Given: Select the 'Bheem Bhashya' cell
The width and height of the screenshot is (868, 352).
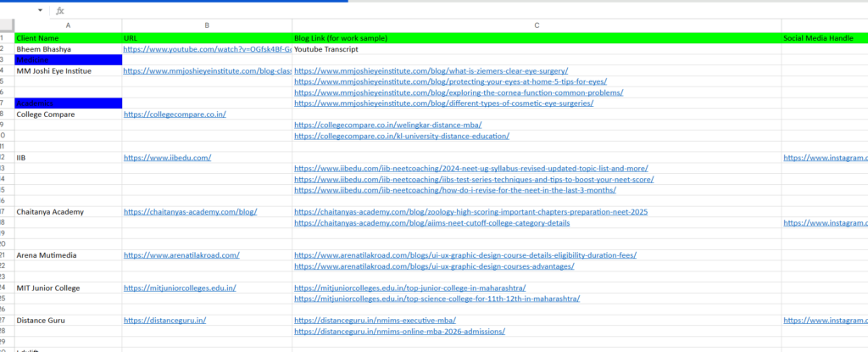Looking at the screenshot, I should tap(68, 49).
